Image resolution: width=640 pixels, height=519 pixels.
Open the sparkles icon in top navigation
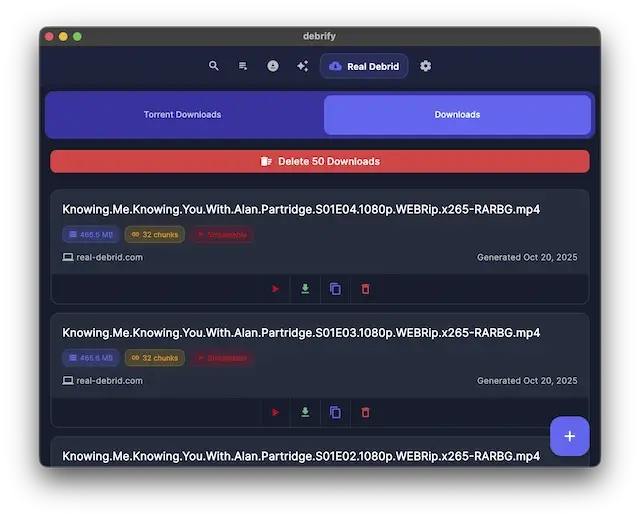(x=302, y=66)
